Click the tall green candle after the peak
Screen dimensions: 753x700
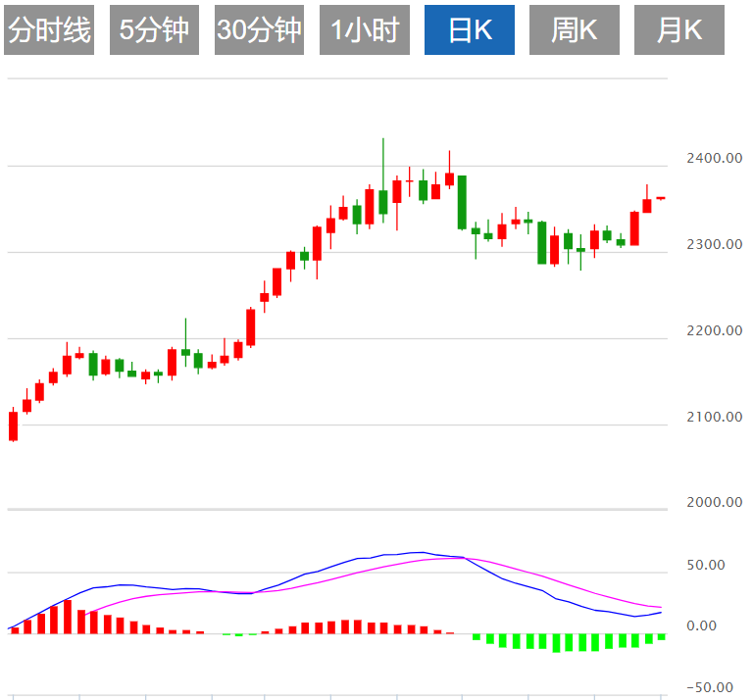coord(462,203)
